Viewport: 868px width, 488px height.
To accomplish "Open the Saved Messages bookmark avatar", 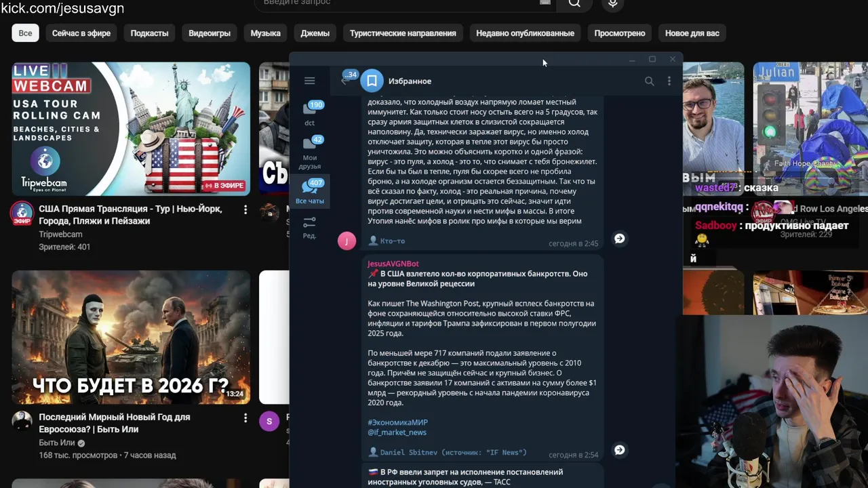I will point(372,81).
